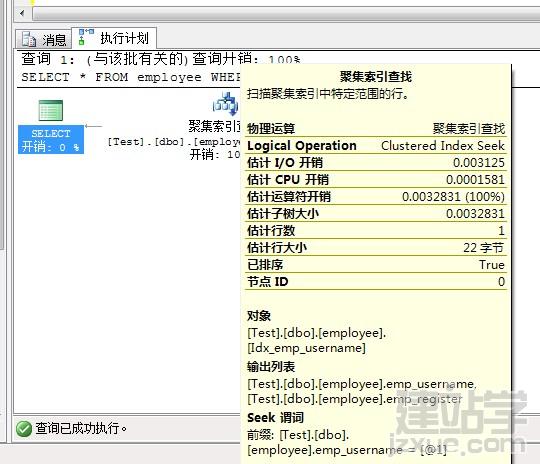Click the 聚集索引 operator label under the icon

click(x=214, y=126)
